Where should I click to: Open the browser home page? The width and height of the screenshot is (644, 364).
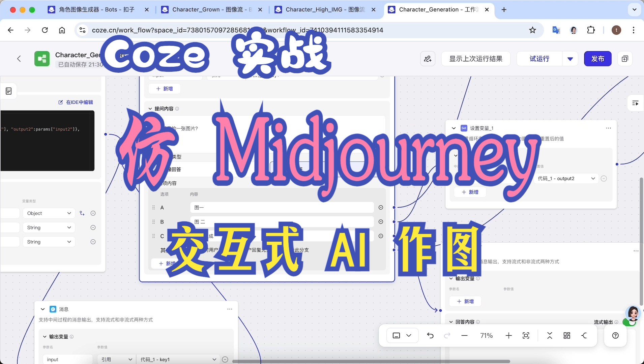[x=62, y=30]
